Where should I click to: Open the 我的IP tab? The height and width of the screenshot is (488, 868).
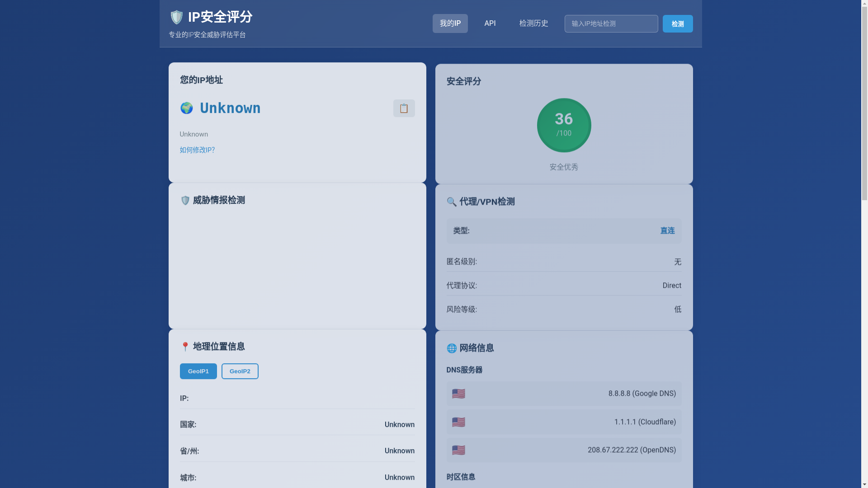450,23
